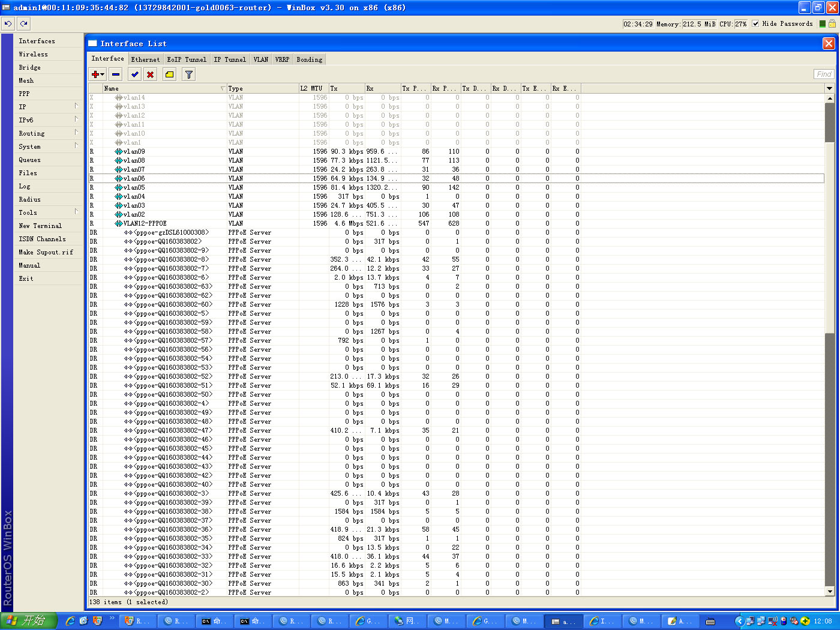The image size is (840, 630).
Task: Select the Interface tab
Action: click(108, 58)
